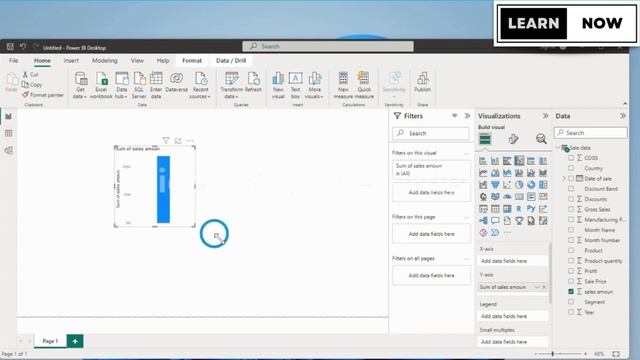Insert the map visual with globe icon
Image resolution: width=640 pixels, height=360 pixels.
483,197
